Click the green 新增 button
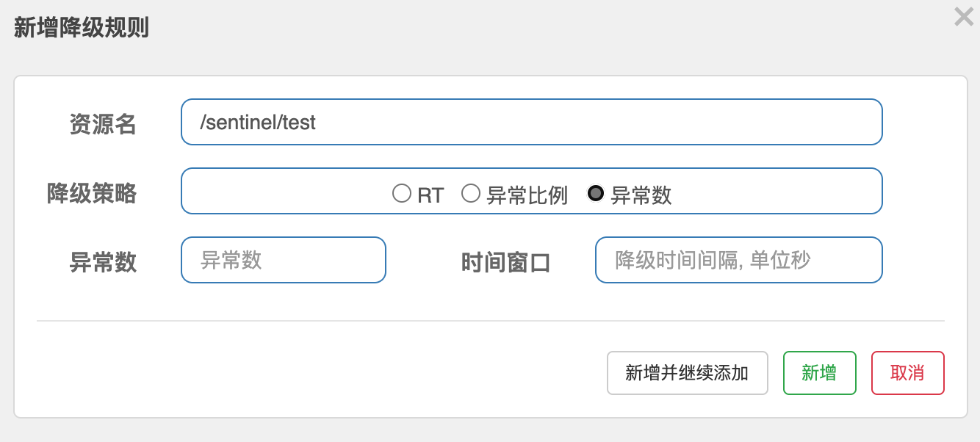 click(819, 373)
